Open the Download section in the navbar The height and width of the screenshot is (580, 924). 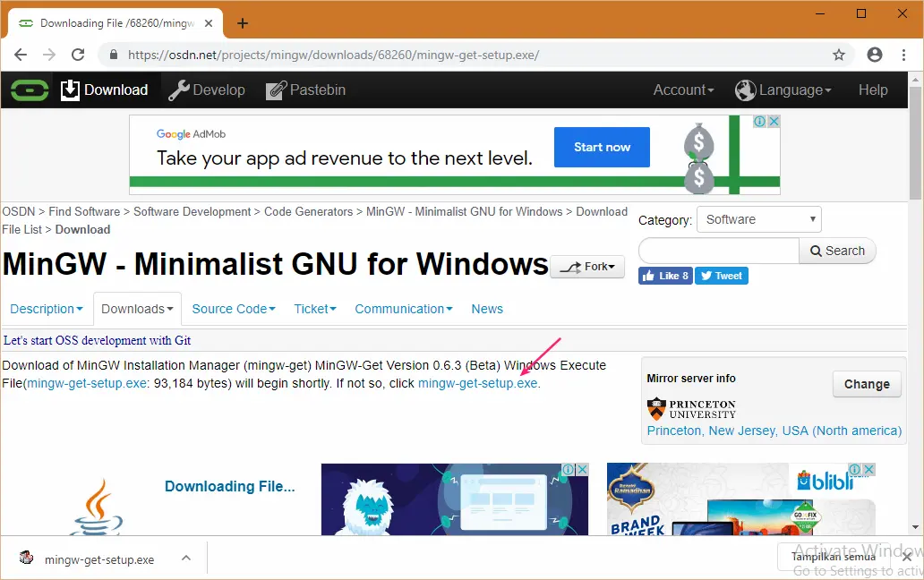(x=104, y=90)
